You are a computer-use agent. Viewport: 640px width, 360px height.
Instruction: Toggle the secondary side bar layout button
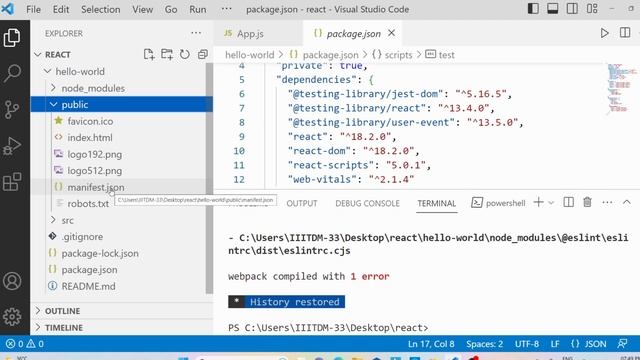click(572, 9)
